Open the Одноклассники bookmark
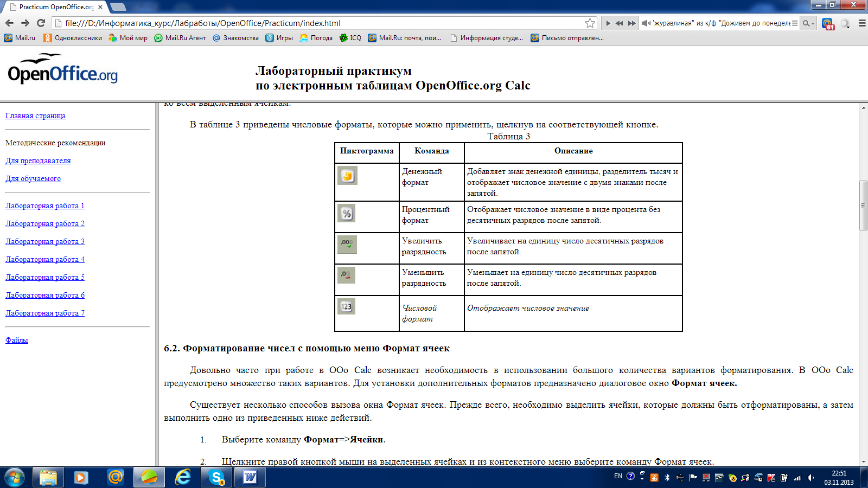This screenshot has height=488, width=868. [x=73, y=38]
